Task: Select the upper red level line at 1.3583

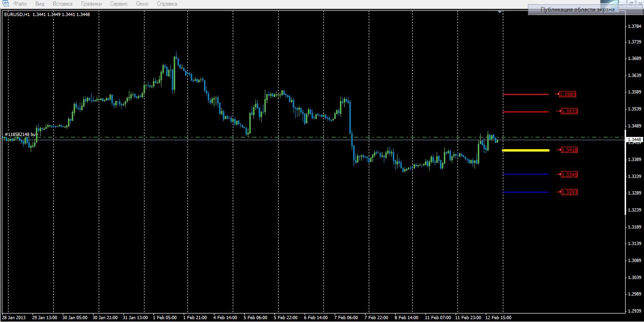Action: pos(526,94)
